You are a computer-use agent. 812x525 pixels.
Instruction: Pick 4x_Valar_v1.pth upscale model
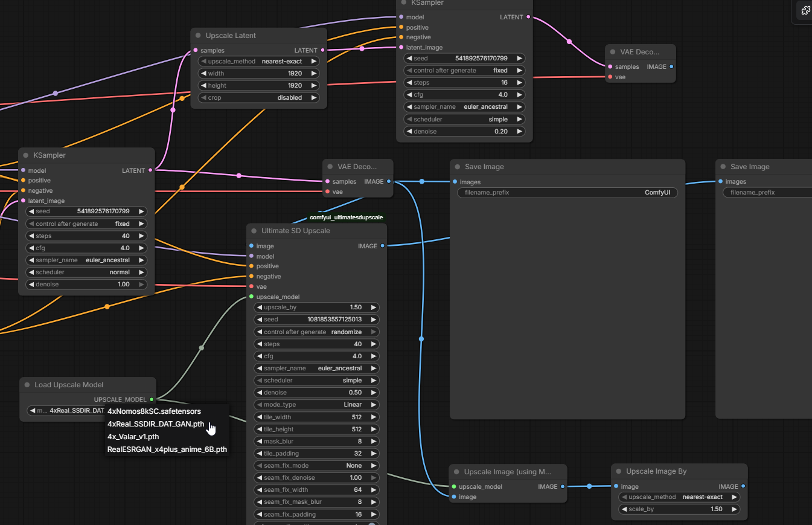(x=133, y=437)
